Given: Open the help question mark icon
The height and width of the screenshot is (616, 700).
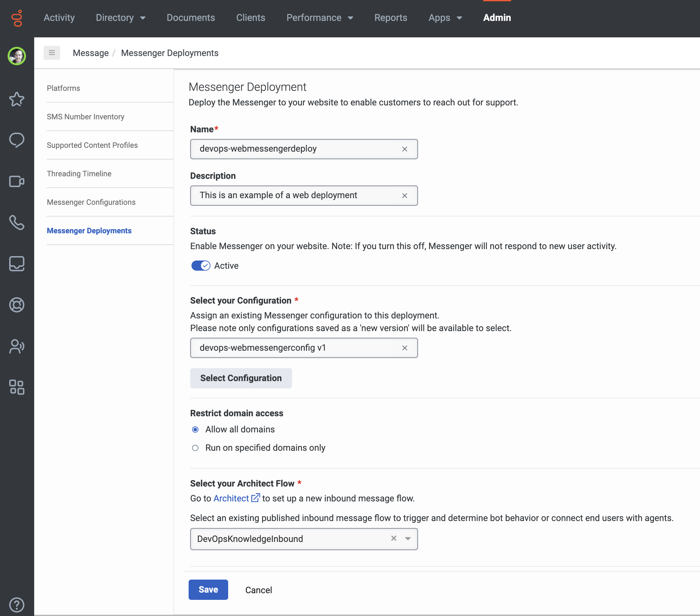Looking at the screenshot, I should (x=16, y=604).
